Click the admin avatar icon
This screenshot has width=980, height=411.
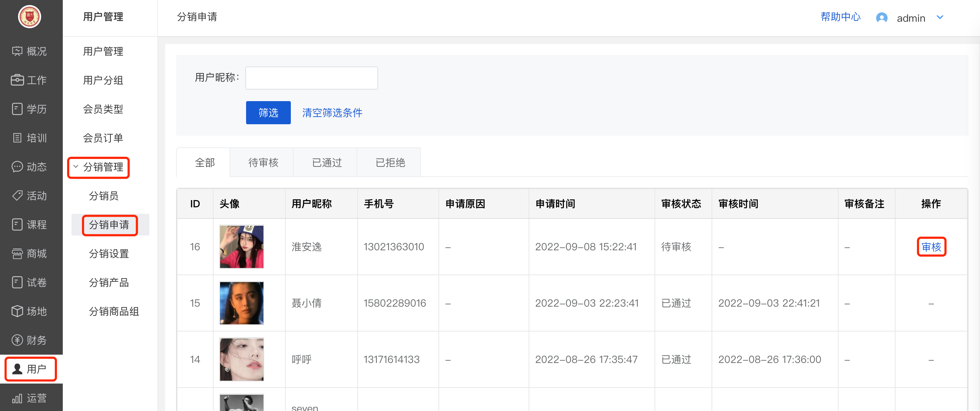coord(881,18)
